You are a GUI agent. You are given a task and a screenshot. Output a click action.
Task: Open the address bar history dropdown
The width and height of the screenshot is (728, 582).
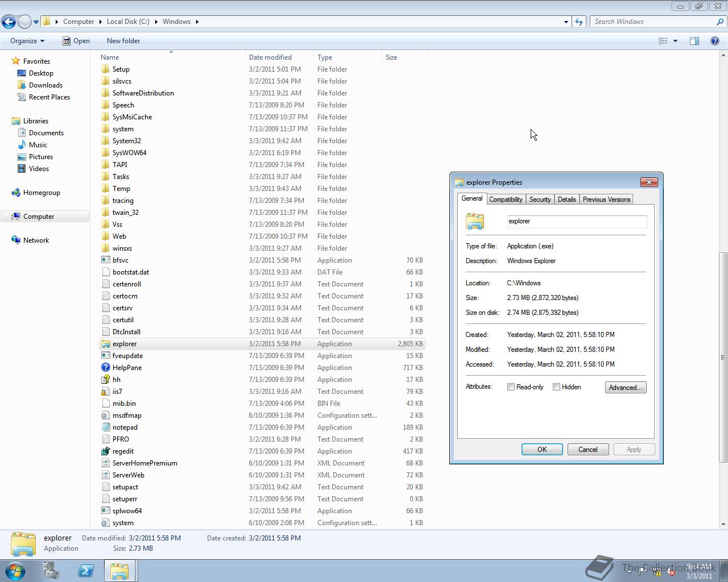[566, 22]
